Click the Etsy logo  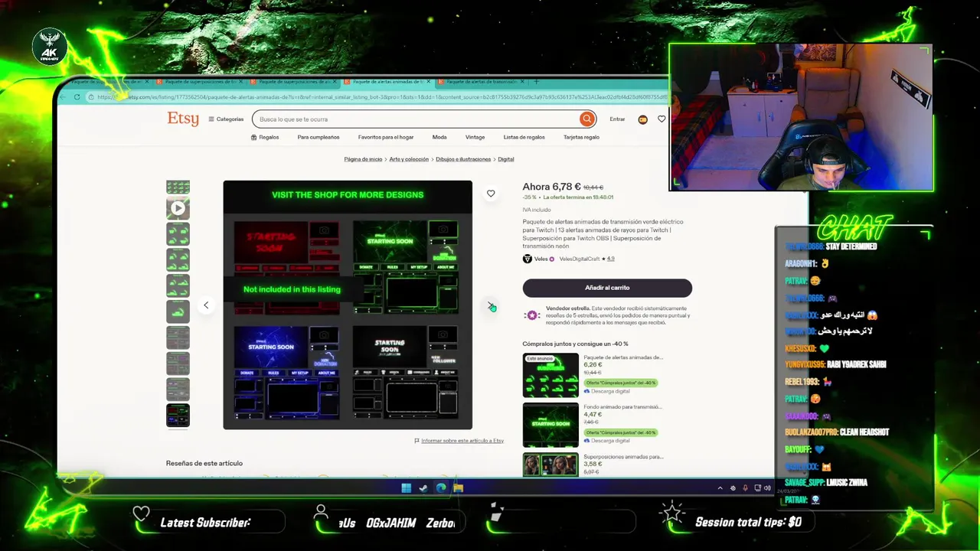point(183,119)
